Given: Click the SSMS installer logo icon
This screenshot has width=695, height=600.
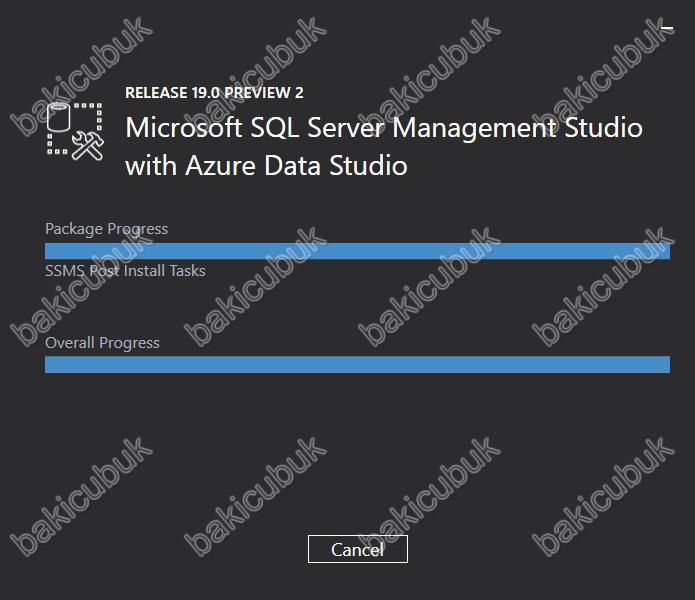Looking at the screenshot, I should click(x=75, y=131).
